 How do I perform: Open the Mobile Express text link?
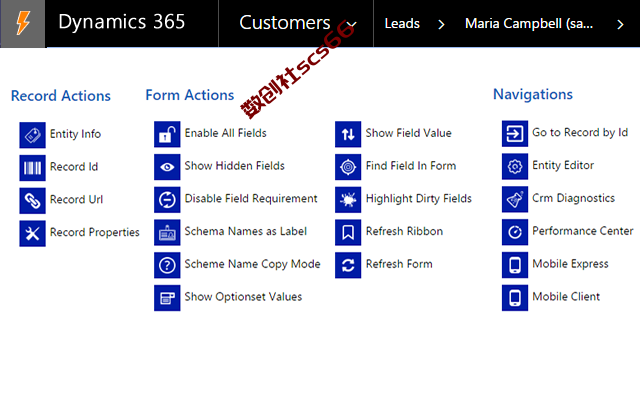pos(570,264)
